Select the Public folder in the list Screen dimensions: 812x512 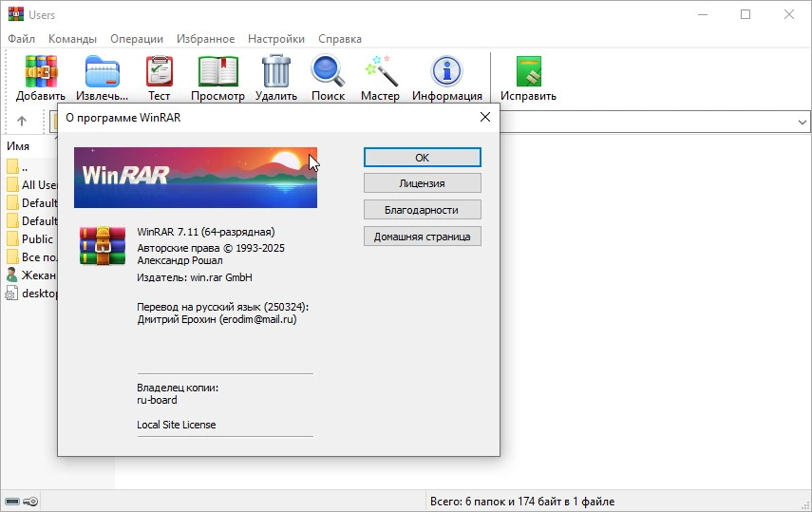pyautogui.click(x=30, y=238)
